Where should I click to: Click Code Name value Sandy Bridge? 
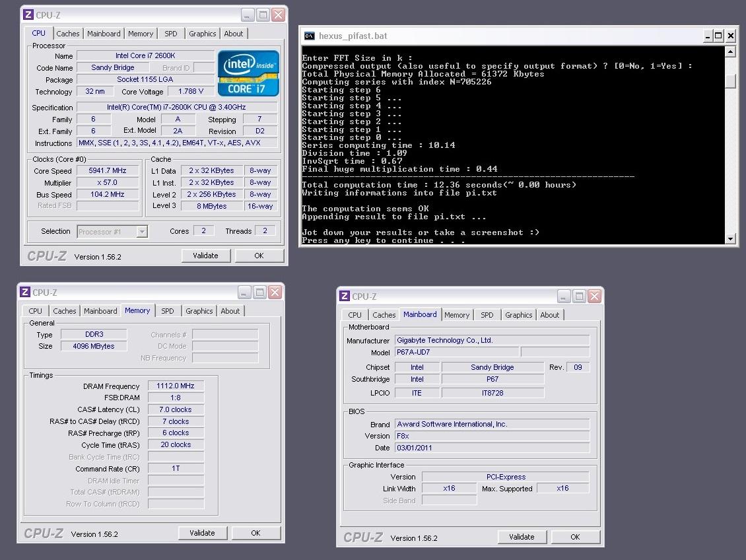[x=113, y=67]
